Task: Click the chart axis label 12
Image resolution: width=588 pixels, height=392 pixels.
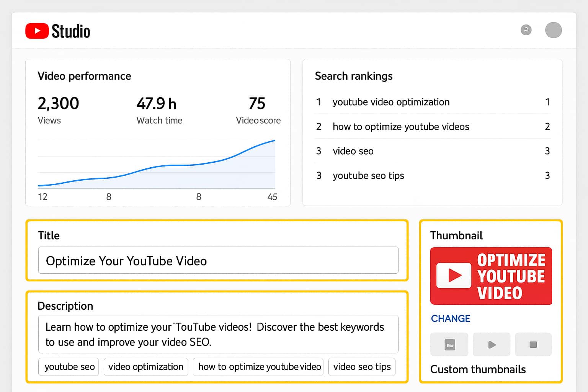Action: click(42, 197)
